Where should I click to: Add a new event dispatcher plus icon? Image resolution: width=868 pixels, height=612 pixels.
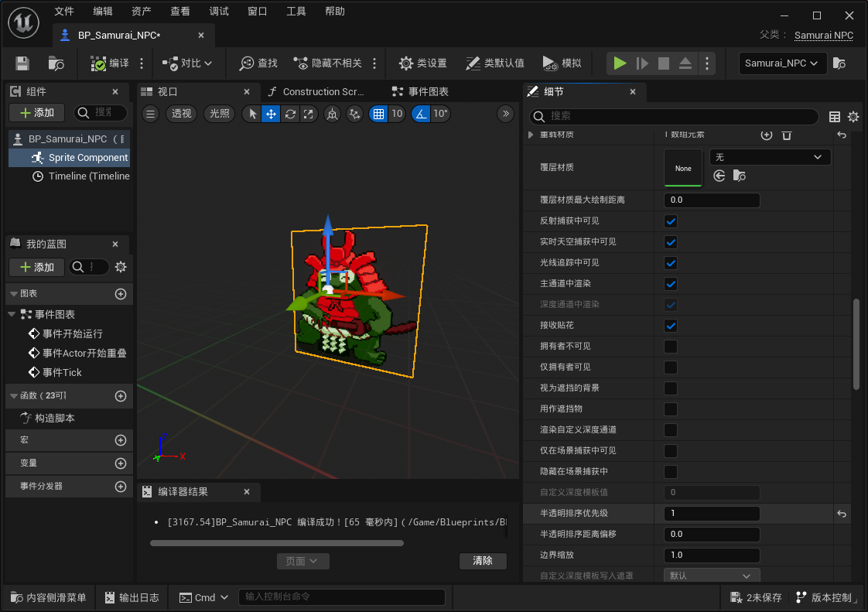(121, 487)
